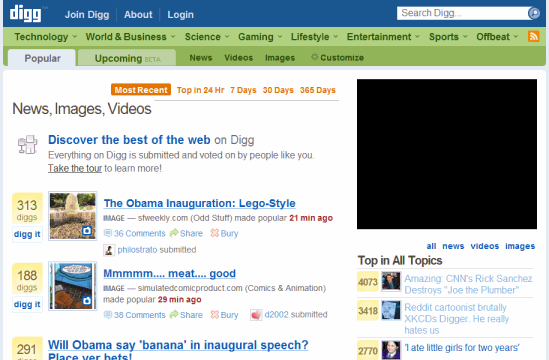Switch to the Upcoming beta tab
The image size is (549, 360).
point(127,58)
